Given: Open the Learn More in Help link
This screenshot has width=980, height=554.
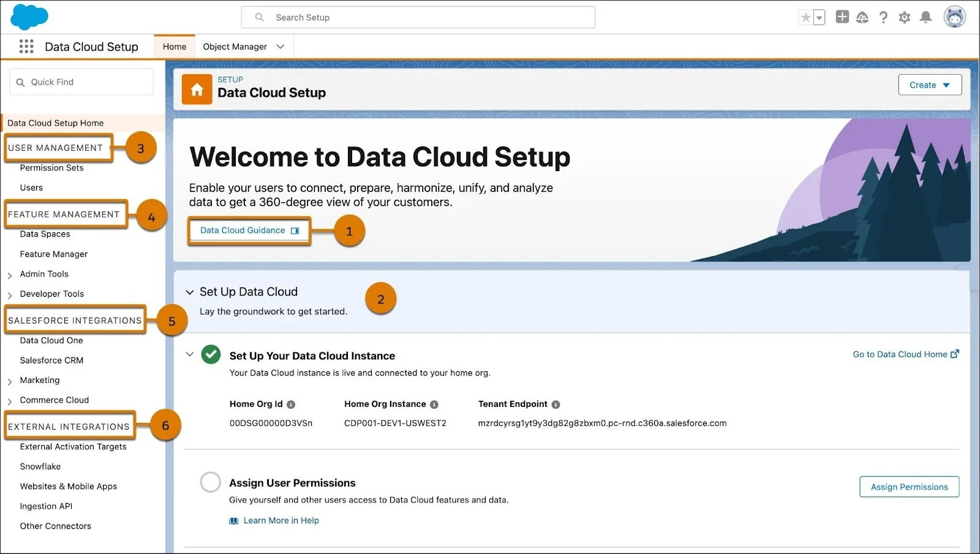Looking at the screenshot, I should coord(281,520).
